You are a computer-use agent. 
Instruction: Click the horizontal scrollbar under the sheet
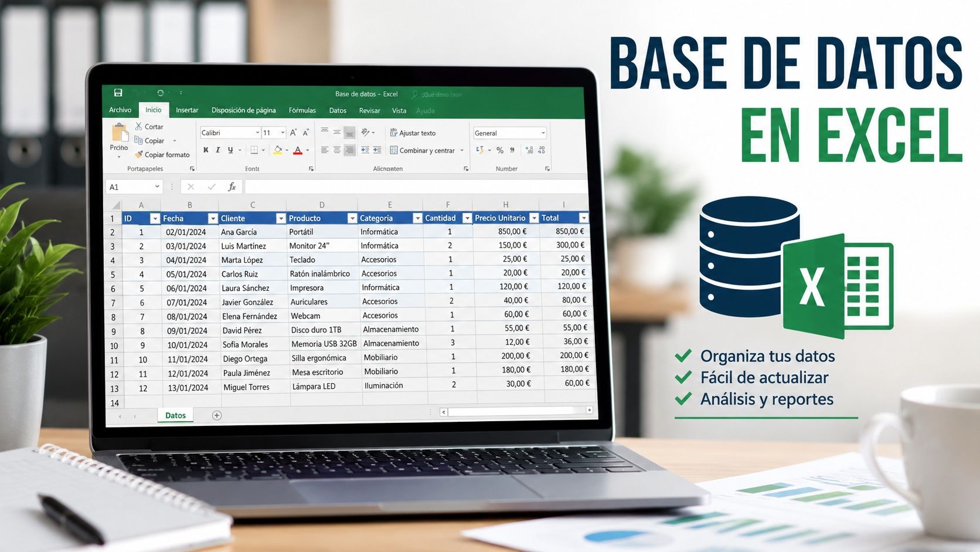click(517, 411)
